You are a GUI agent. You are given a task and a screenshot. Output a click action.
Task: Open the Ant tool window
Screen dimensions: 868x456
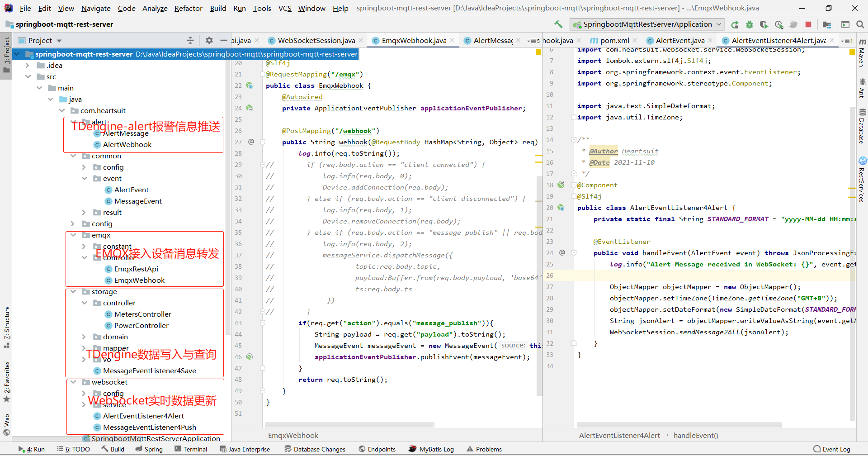point(862,88)
